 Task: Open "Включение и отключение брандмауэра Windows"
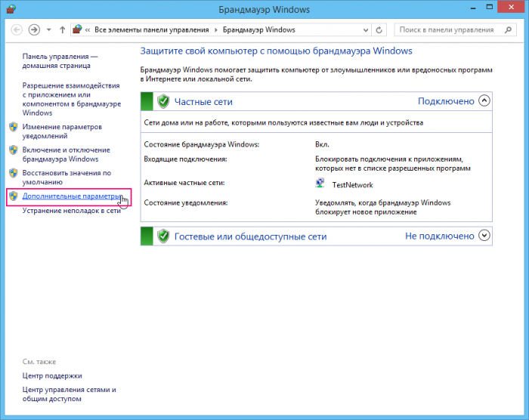pos(67,155)
